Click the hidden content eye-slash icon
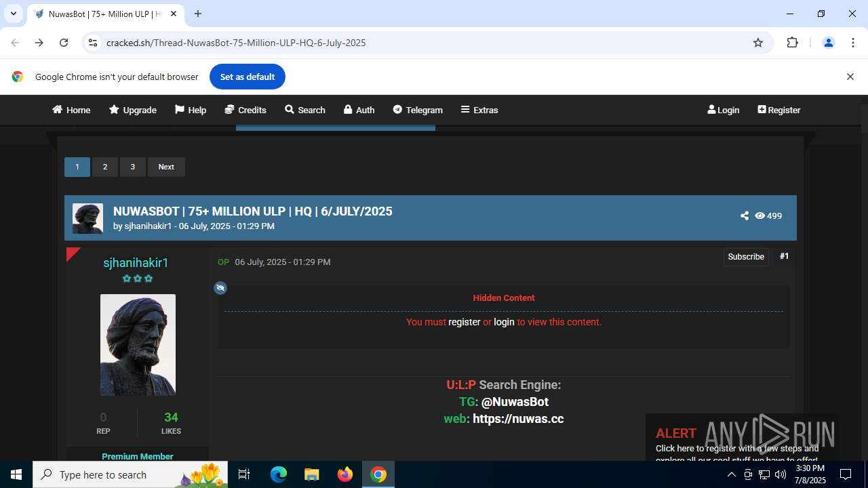868x488 pixels. point(220,288)
